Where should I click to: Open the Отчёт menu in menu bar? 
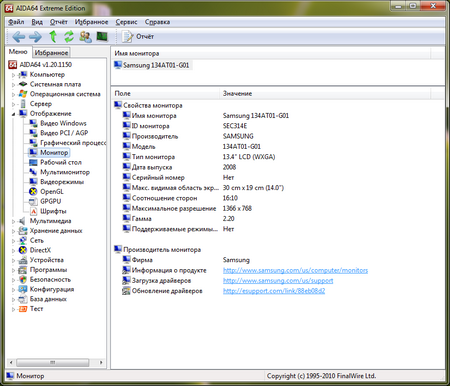pyautogui.click(x=59, y=22)
